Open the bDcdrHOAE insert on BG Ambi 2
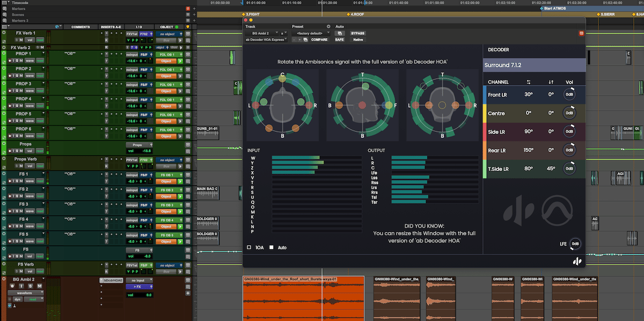644x321 pixels. click(x=111, y=280)
